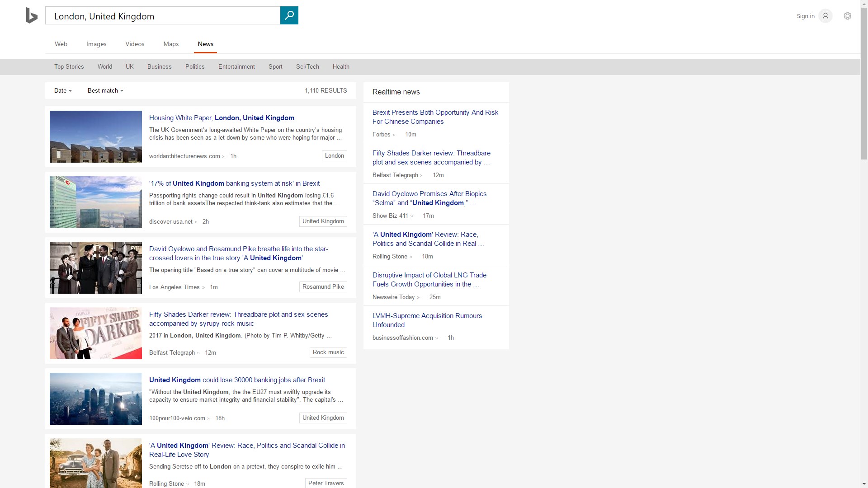
Task: Open the Top Stories category
Action: 69,66
